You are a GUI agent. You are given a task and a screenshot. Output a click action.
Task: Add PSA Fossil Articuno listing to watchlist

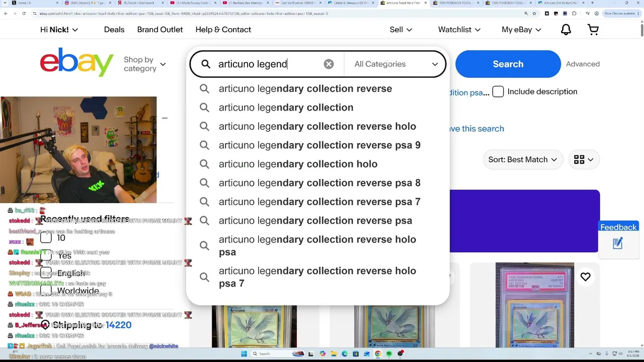tap(585, 277)
